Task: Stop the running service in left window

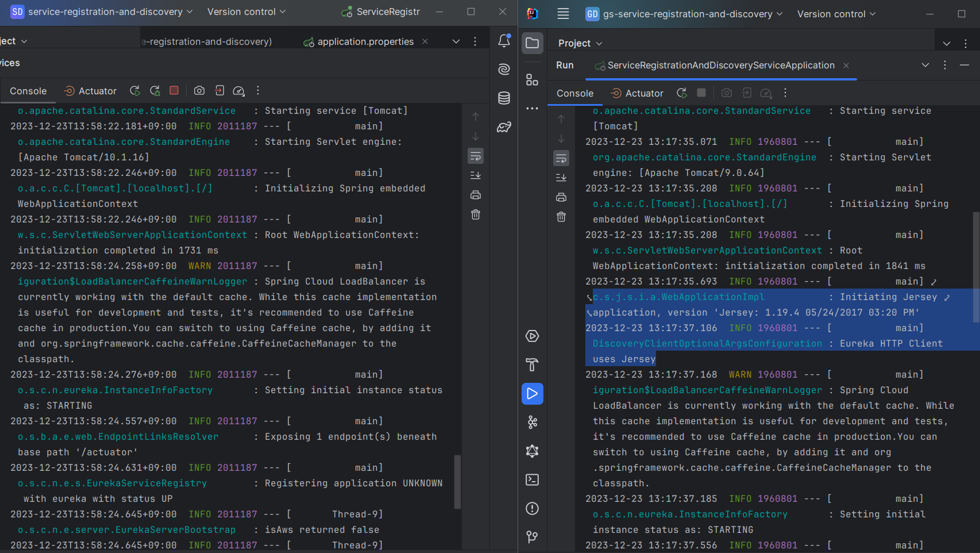Action: coord(174,90)
